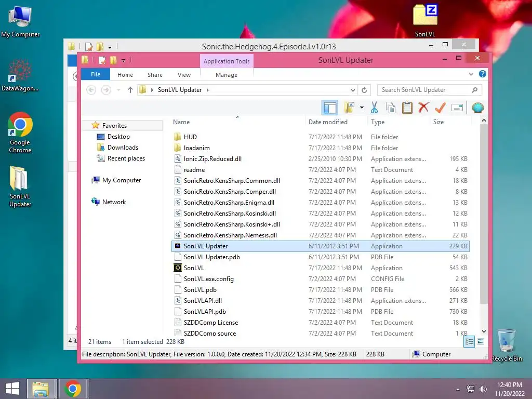
Task: Click scrollbar down arrow in file list
Action: click(x=484, y=331)
